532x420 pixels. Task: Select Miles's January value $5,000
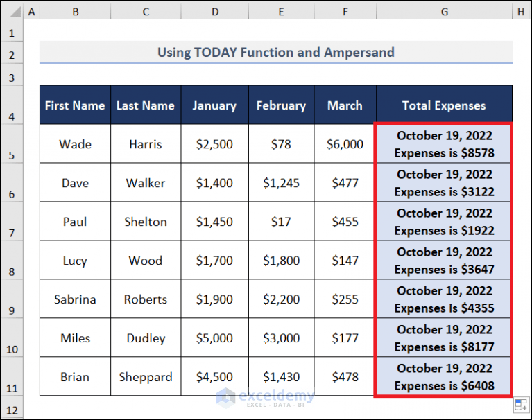click(x=215, y=338)
